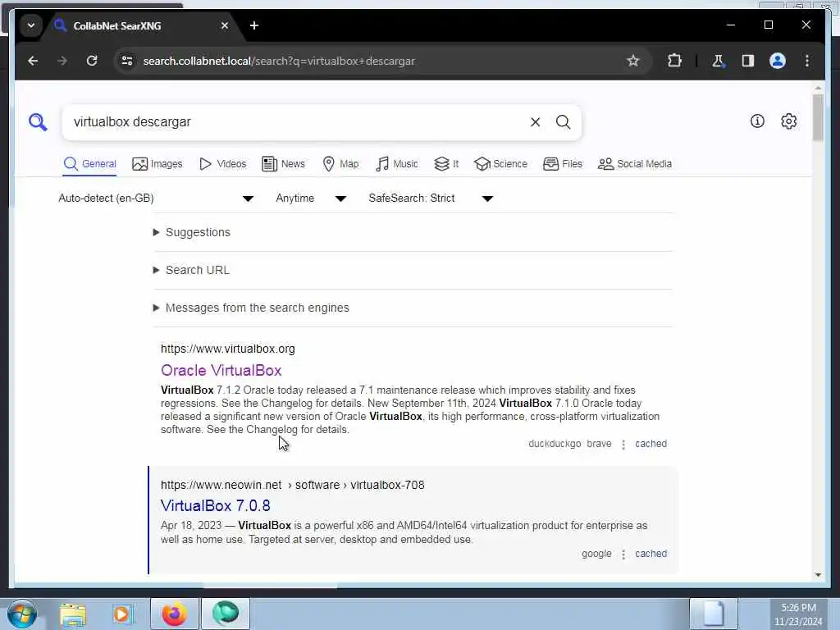The width and height of the screenshot is (840, 630).
Task: Submit search with magnifier button
Action: tap(563, 122)
